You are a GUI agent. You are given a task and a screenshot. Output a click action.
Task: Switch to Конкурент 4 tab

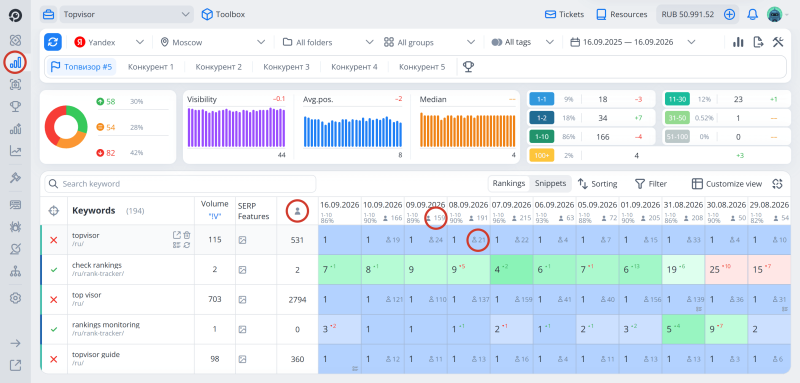[354, 67]
